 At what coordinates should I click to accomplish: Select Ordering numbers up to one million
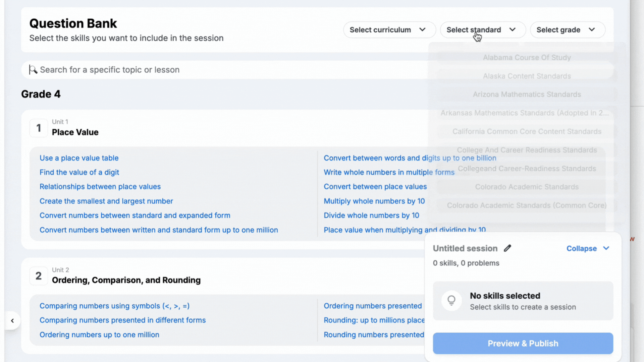pos(99,335)
